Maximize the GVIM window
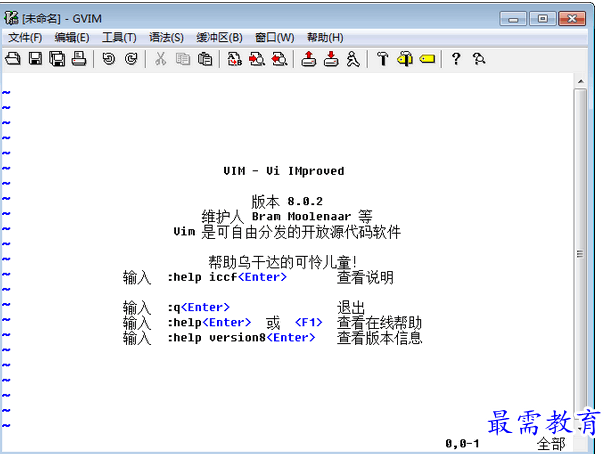Viewport: 609px width, 454px height. click(x=543, y=19)
